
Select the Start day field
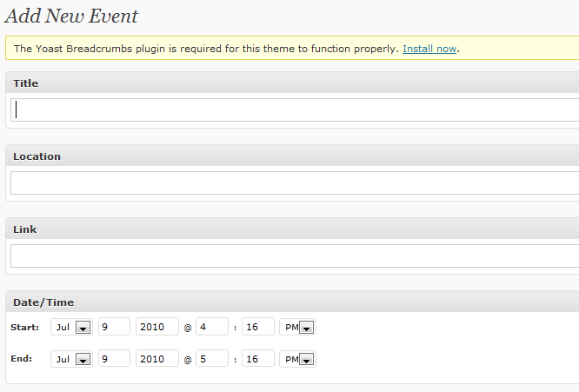114,327
